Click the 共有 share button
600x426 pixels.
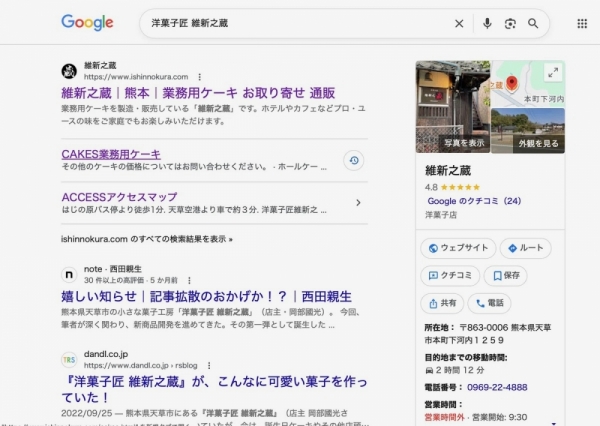(442, 303)
